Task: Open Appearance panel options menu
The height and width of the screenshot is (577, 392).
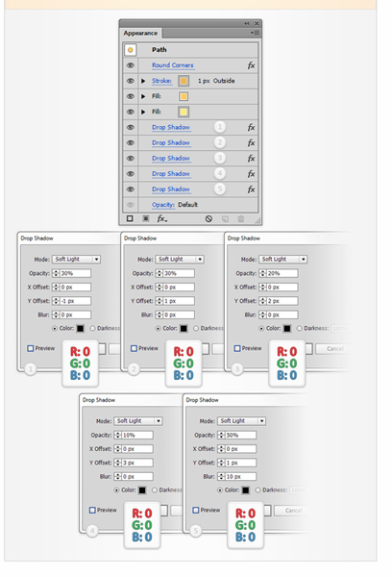Action: pyautogui.click(x=255, y=33)
